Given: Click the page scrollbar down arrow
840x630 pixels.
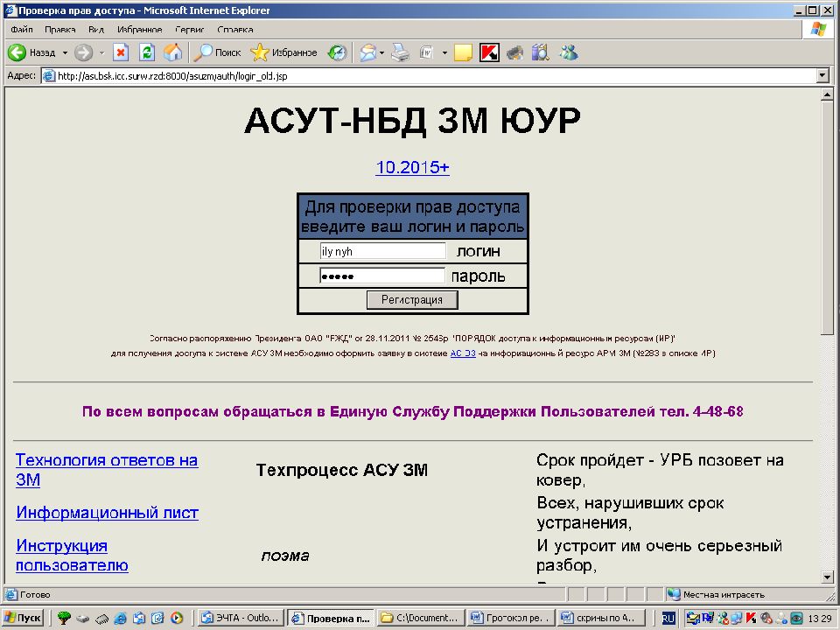Looking at the screenshot, I should pos(827,577).
